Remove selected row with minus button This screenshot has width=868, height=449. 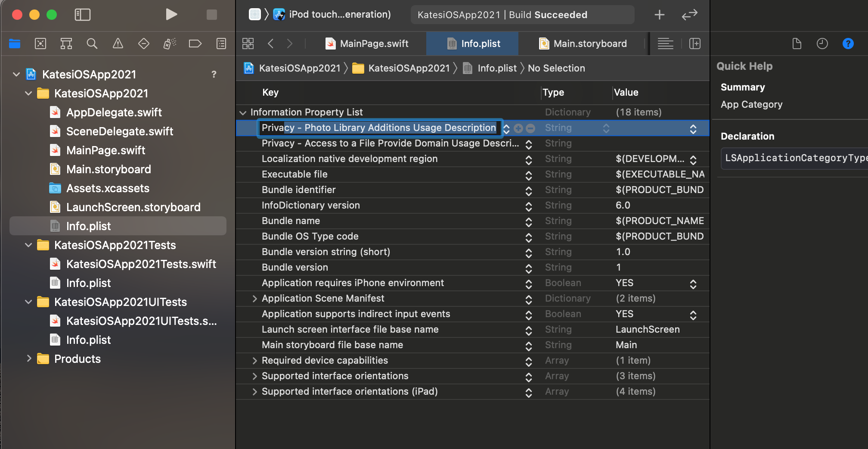(x=530, y=128)
